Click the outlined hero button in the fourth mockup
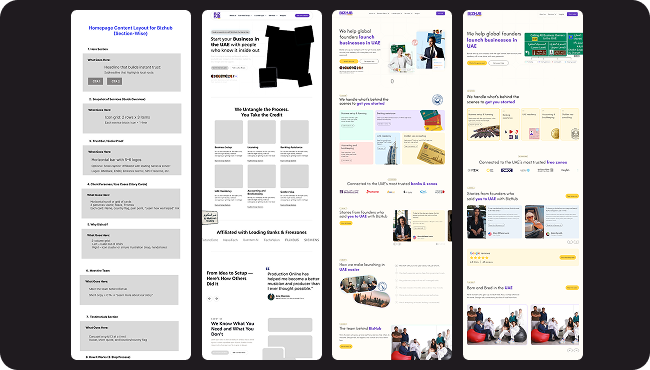Screen dimensions: 650x370 499,63
